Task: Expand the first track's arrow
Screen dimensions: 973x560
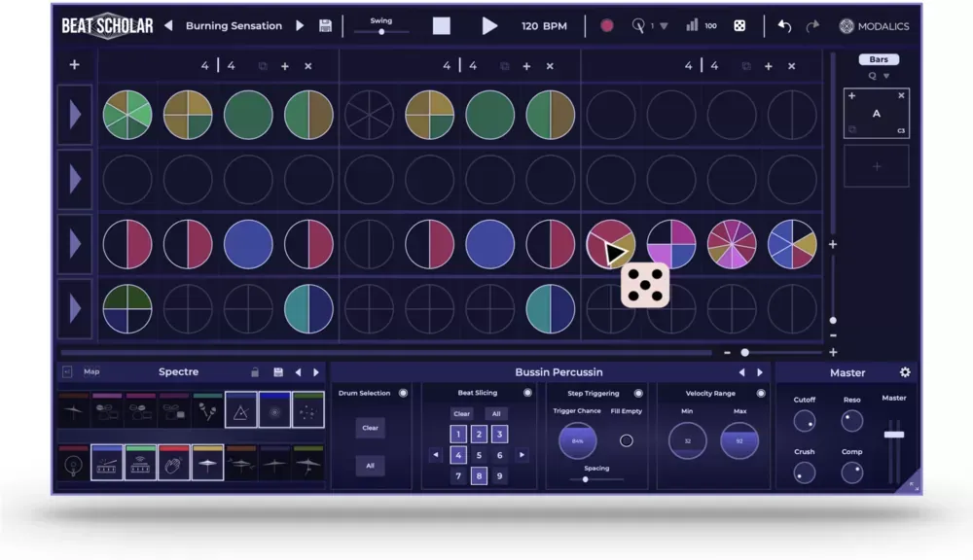Action: [75, 116]
